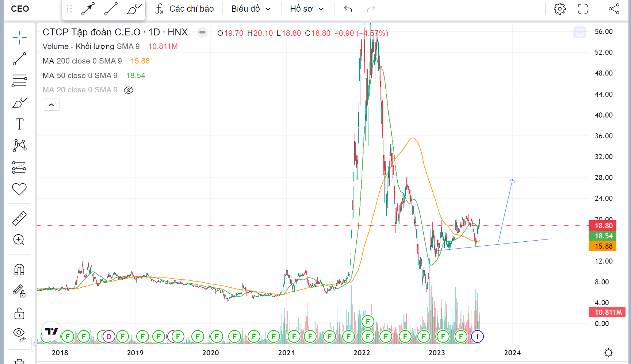631x364 pixels.
Task: Select the crosshair cursor tool
Action: (19, 37)
